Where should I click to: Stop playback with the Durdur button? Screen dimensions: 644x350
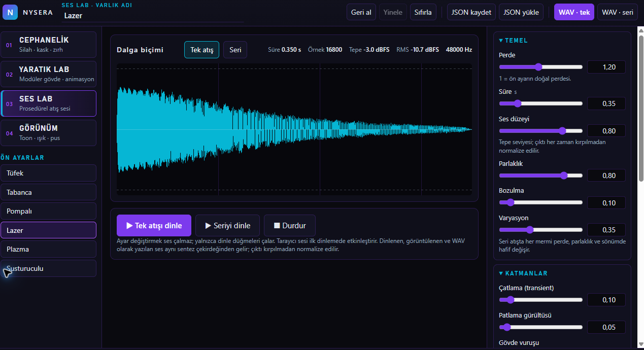289,226
